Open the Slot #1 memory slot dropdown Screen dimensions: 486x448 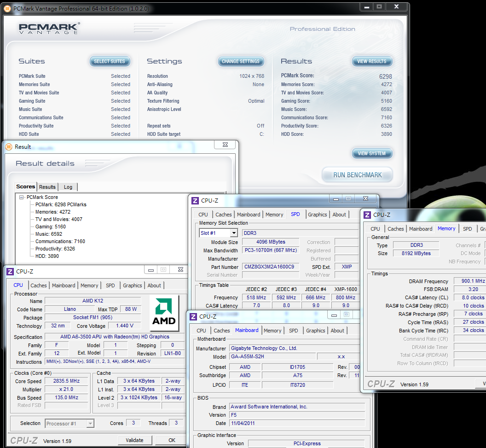pyautogui.click(x=234, y=233)
